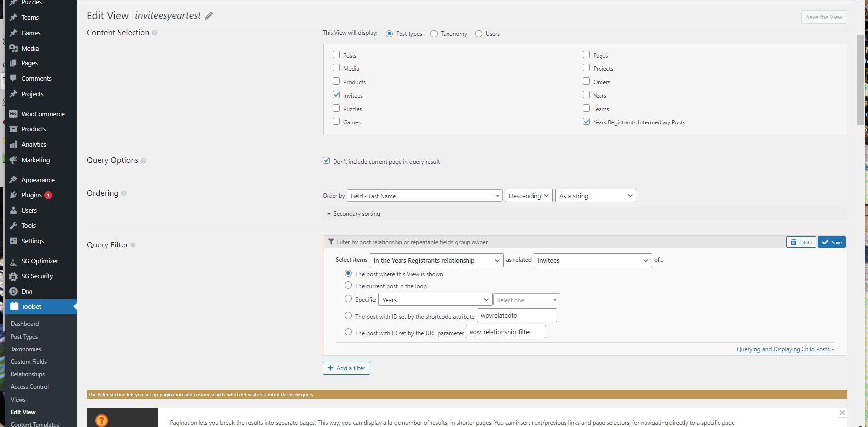Uncheck Years Registrants Intermediary Posts checkbox
Image resolution: width=868 pixels, height=427 pixels.
pos(586,122)
